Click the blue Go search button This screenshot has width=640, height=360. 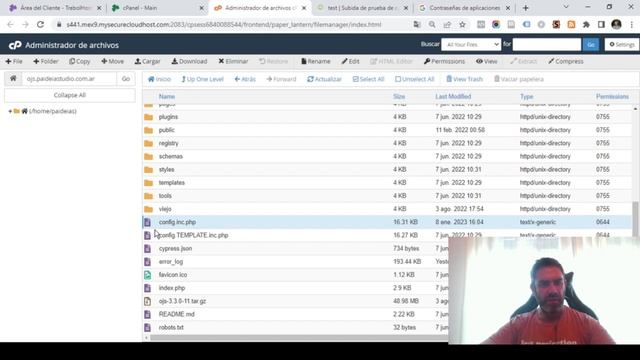coord(591,44)
